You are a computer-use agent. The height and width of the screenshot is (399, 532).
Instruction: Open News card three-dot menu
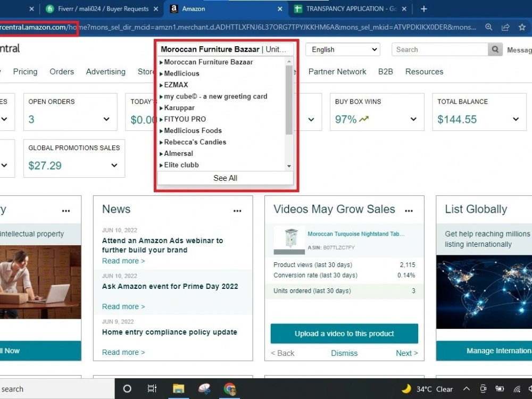pyautogui.click(x=237, y=211)
